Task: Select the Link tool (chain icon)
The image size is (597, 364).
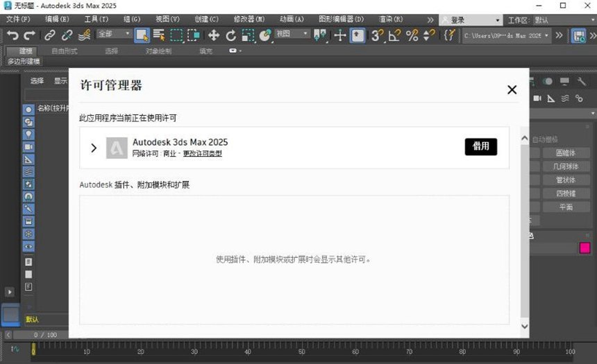Action: (50, 35)
